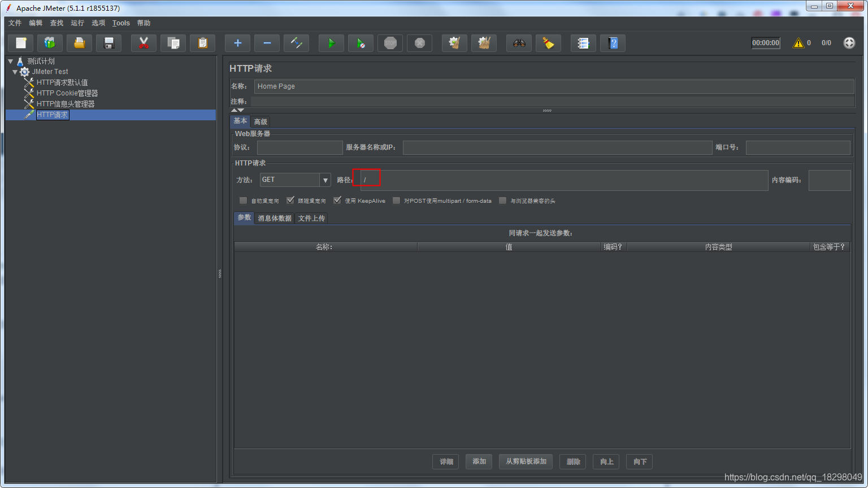Select the HTTP请求 tree item
This screenshot has height=488, width=868.
pos(53,115)
